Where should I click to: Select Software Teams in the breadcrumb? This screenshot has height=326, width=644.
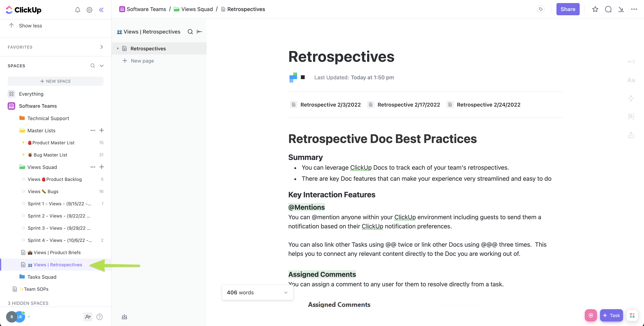tap(146, 9)
